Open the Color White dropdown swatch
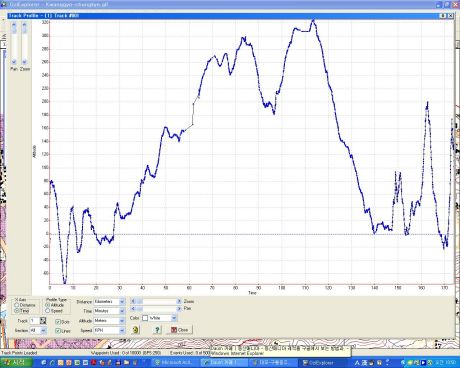 pos(159,318)
